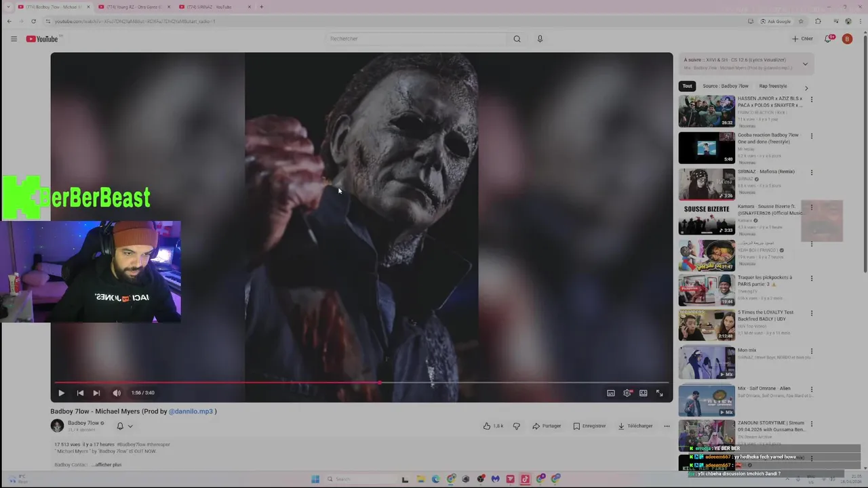Image resolution: width=868 pixels, height=488 pixels.
Task: Dislike the video with thumbs down
Action: pos(517,426)
